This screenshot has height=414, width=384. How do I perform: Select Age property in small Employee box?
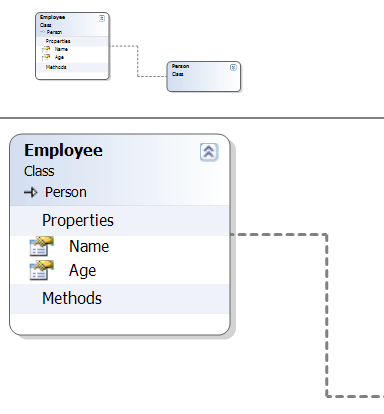point(59,57)
